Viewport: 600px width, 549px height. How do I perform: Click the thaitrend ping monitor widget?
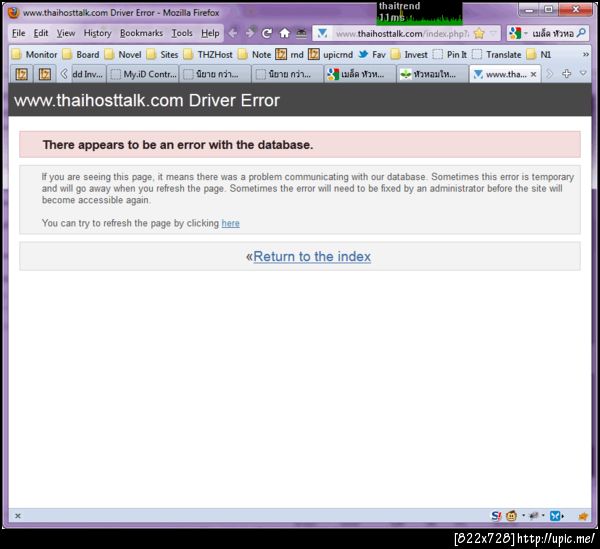pos(419,13)
